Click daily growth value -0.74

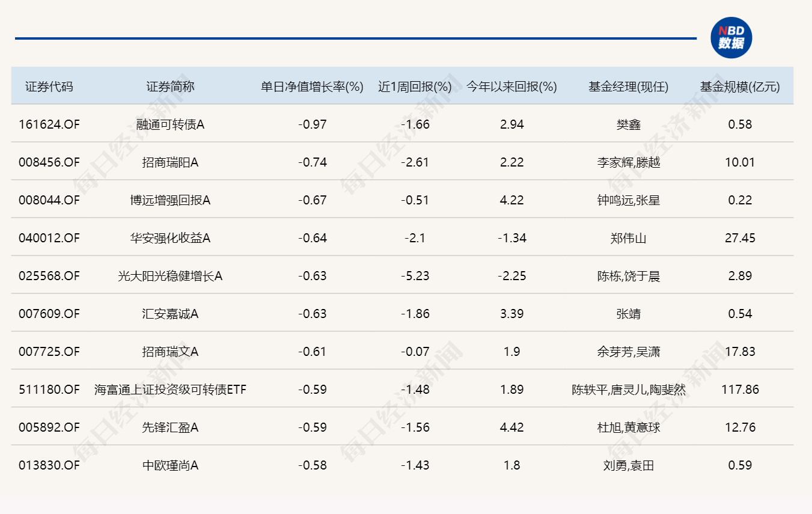tap(313, 162)
